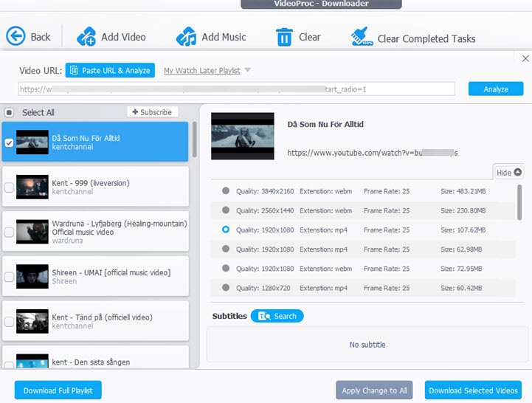Toggle the Select All checkbox
This screenshot has width=532, height=403.
click(10, 113)
